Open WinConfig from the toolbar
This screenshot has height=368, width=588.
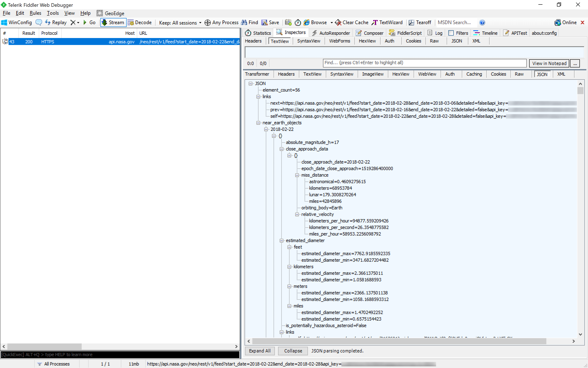17,22
